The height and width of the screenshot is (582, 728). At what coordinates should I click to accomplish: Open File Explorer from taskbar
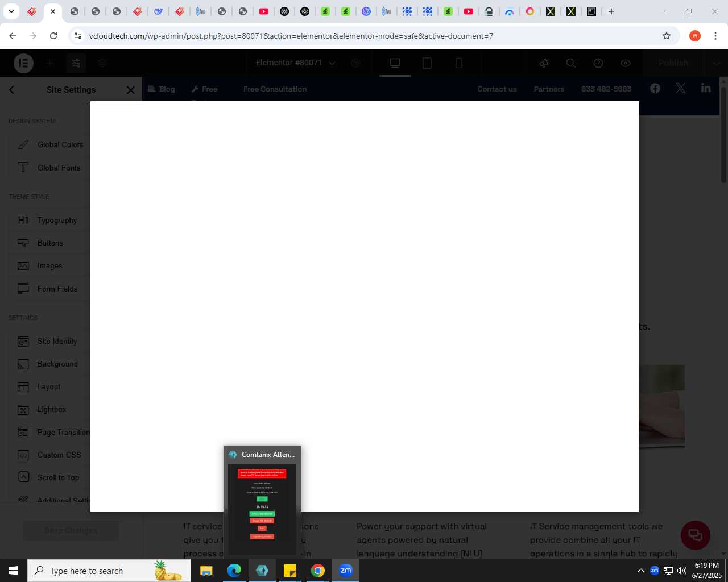tap(206, 571)
